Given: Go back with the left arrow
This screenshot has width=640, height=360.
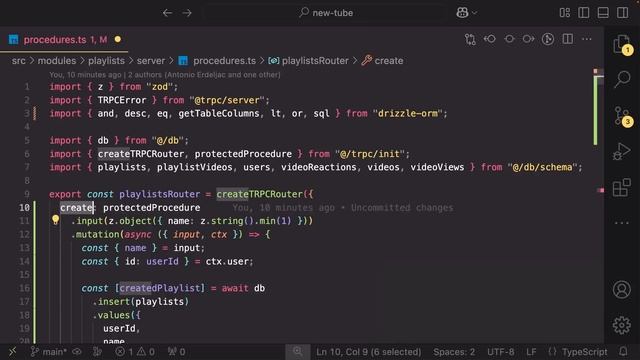Looking at the screenshot, I should pos(167,13).
